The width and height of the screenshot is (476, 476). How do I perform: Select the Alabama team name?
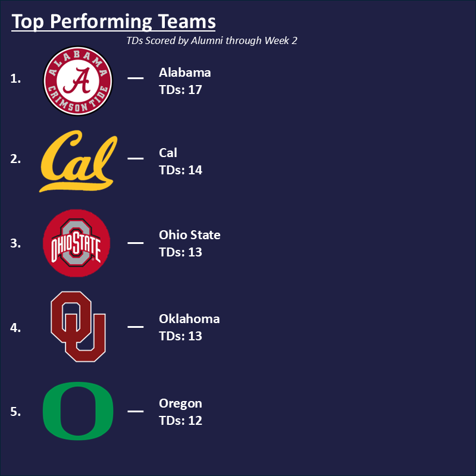(x=185, y=73)
